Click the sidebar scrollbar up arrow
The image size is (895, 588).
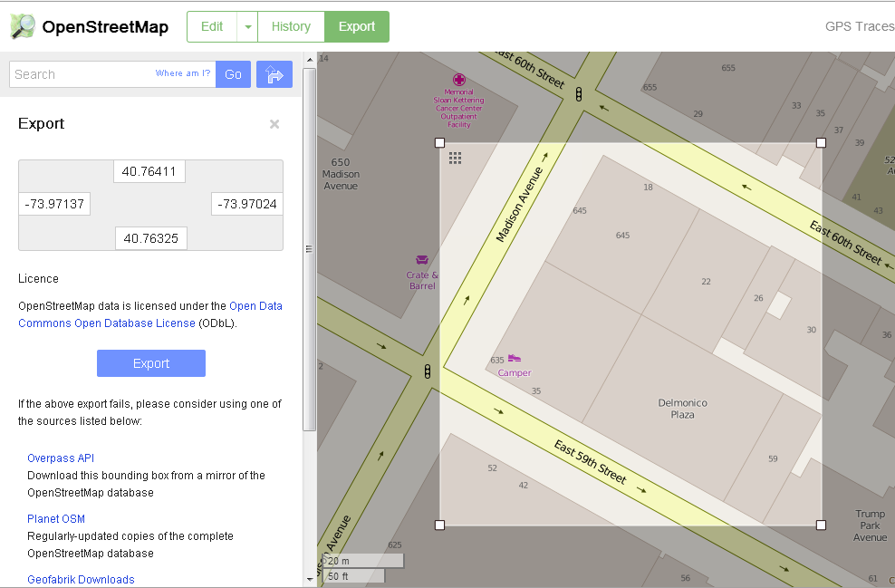[x=310, y=60]
